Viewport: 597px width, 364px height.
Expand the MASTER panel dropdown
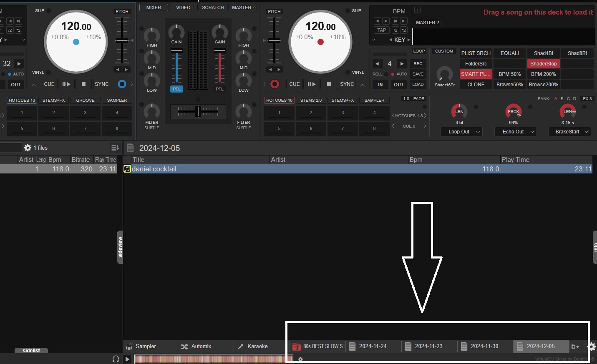tap(254, 8)
